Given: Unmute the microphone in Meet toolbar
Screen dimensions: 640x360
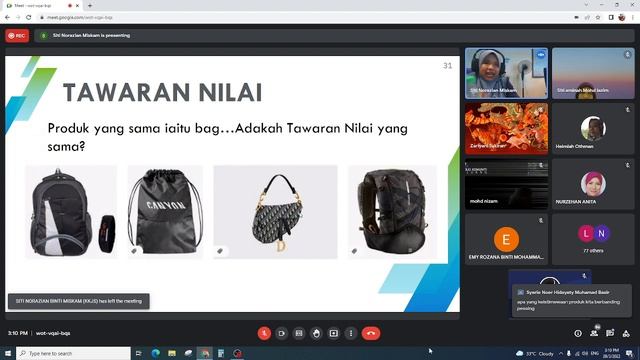Looking at the screenshot, I should (x=264, y=333).
